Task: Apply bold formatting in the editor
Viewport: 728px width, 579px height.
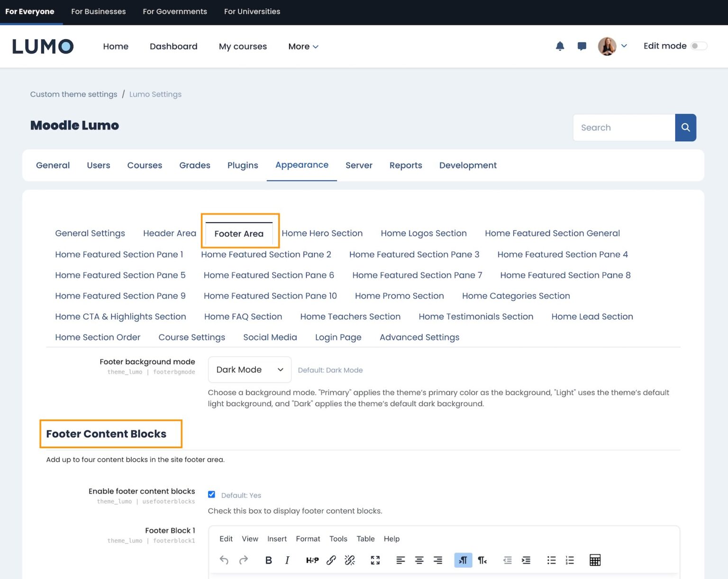Action: point(269,560)
